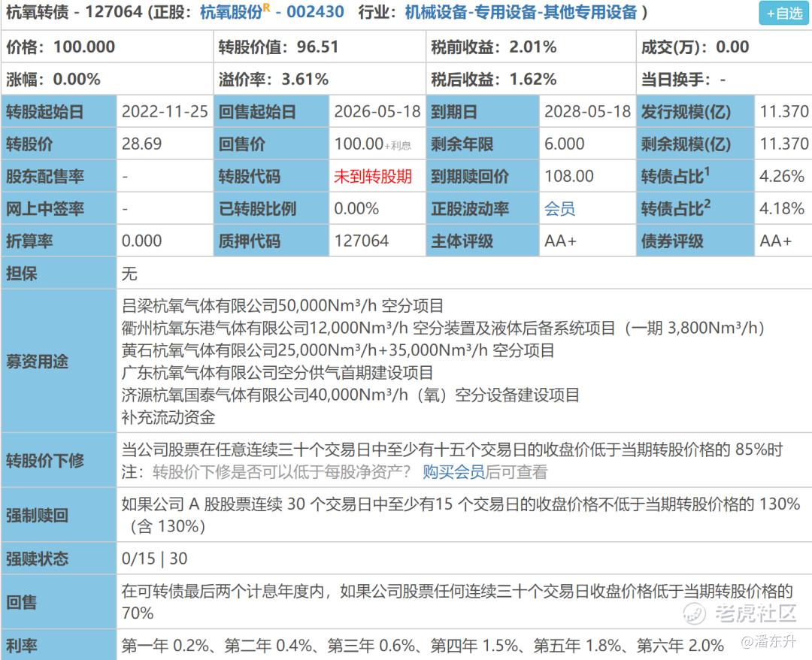Click the 债券评级 value AA+

775,241
